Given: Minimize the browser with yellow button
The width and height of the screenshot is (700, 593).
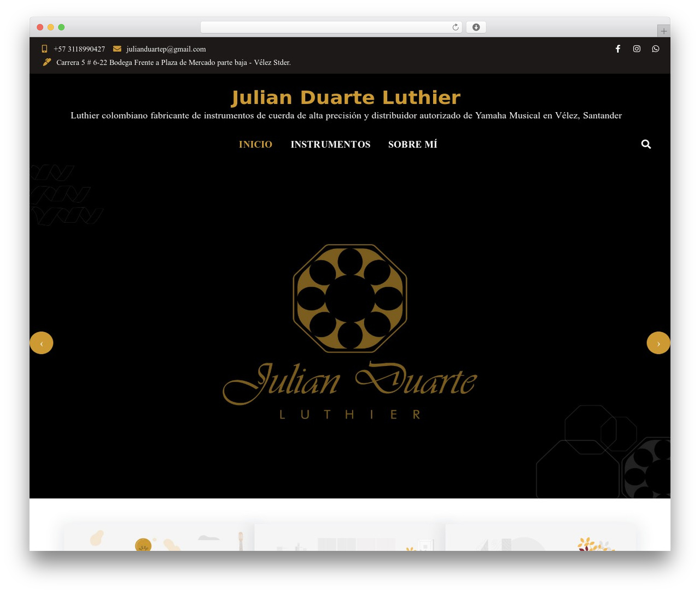Looking at the screenshot, I should coord(51,27).
